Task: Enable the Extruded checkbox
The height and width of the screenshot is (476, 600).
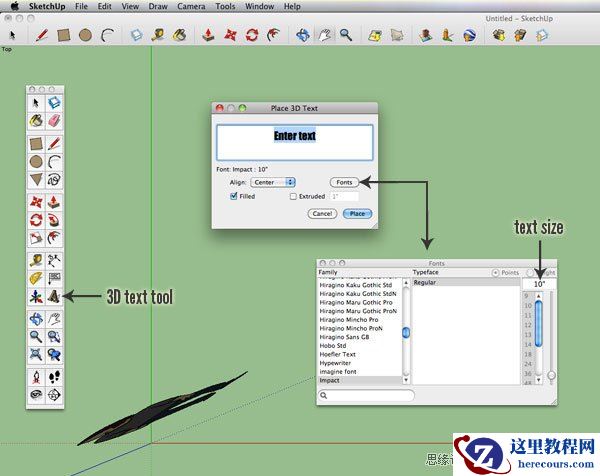Action: click(293, 197)
